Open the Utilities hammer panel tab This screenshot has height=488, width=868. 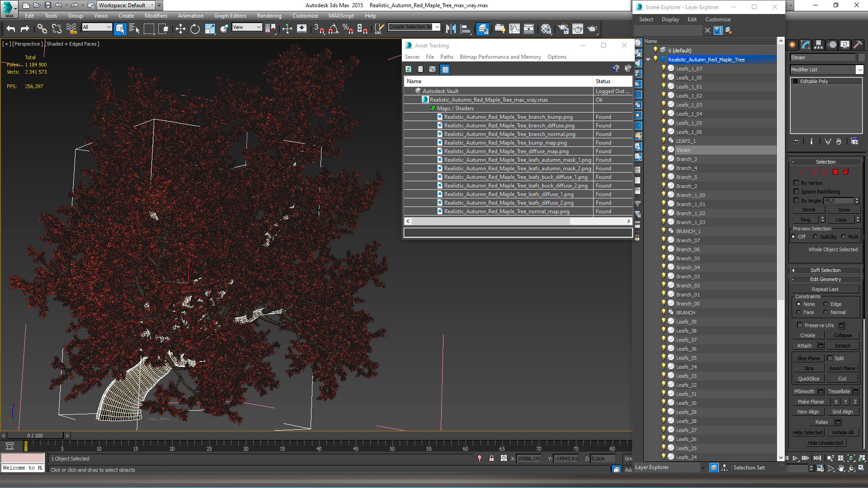tap(858, 45)
